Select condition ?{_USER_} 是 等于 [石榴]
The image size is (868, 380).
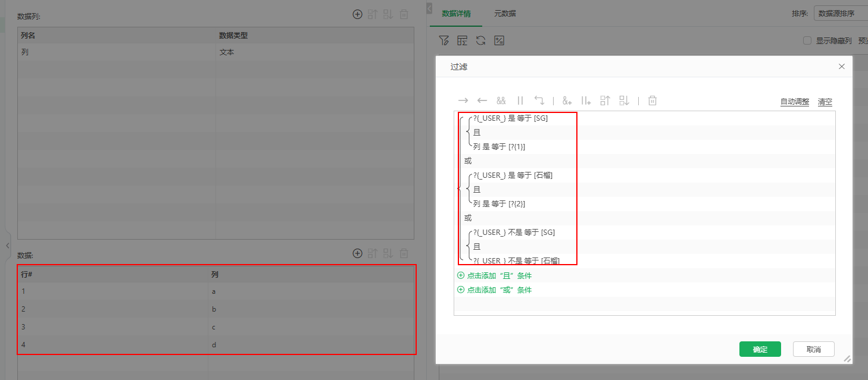tap(513, 175)
